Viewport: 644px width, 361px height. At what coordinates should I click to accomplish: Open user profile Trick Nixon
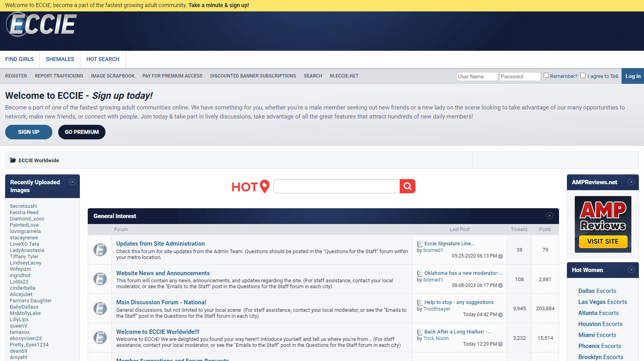tap(436, 339)
